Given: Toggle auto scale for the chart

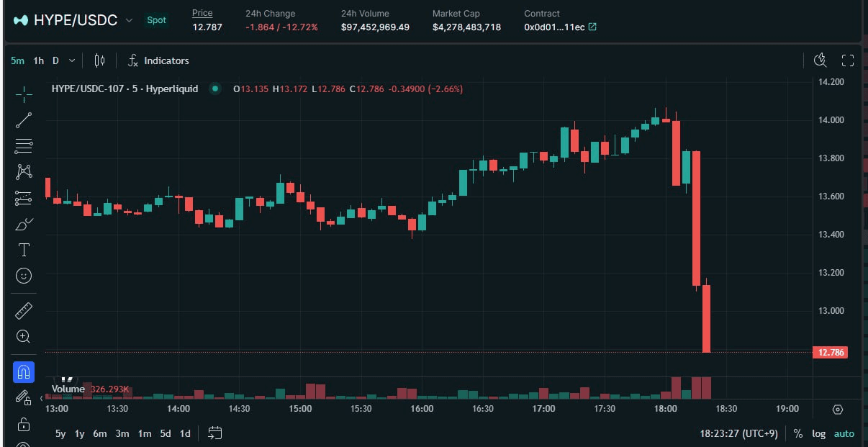Looking at the screenshot, I should coord(844,433).
